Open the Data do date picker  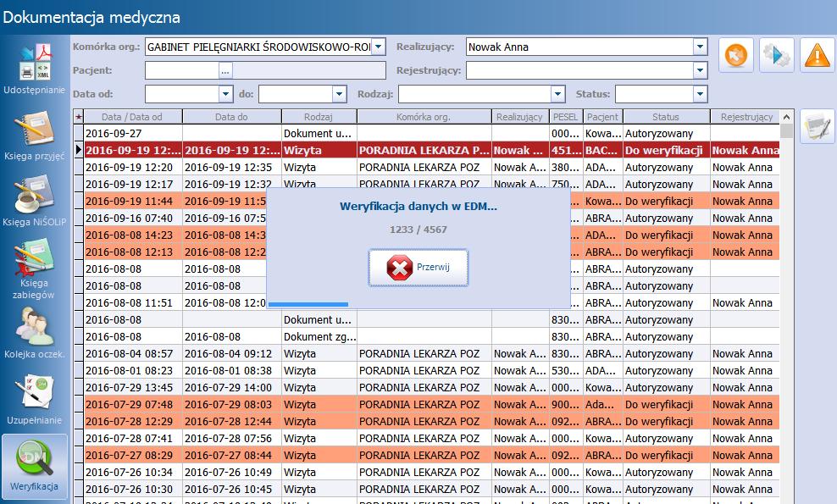(340, 94)
